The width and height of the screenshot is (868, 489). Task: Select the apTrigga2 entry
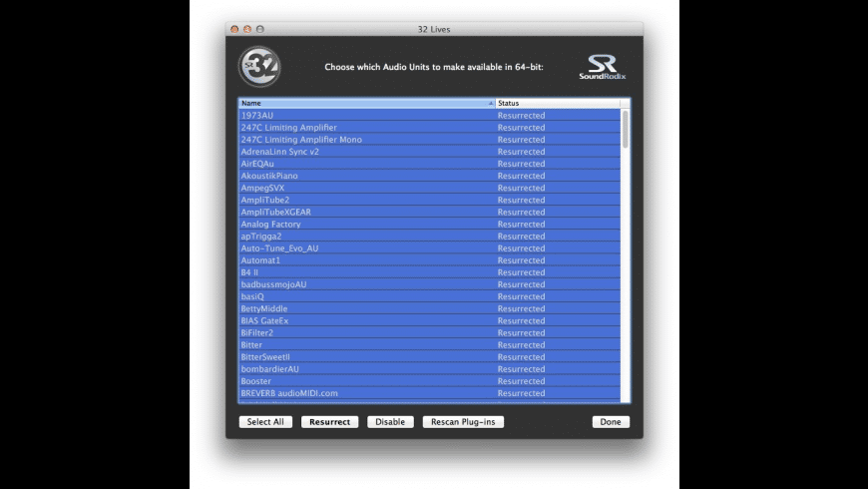(x=430, y=237)
